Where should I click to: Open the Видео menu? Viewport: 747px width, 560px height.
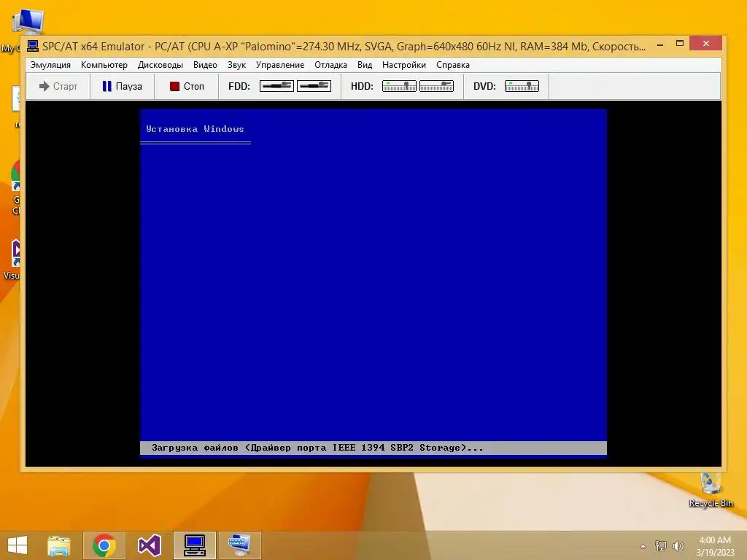tap(205, 65)
